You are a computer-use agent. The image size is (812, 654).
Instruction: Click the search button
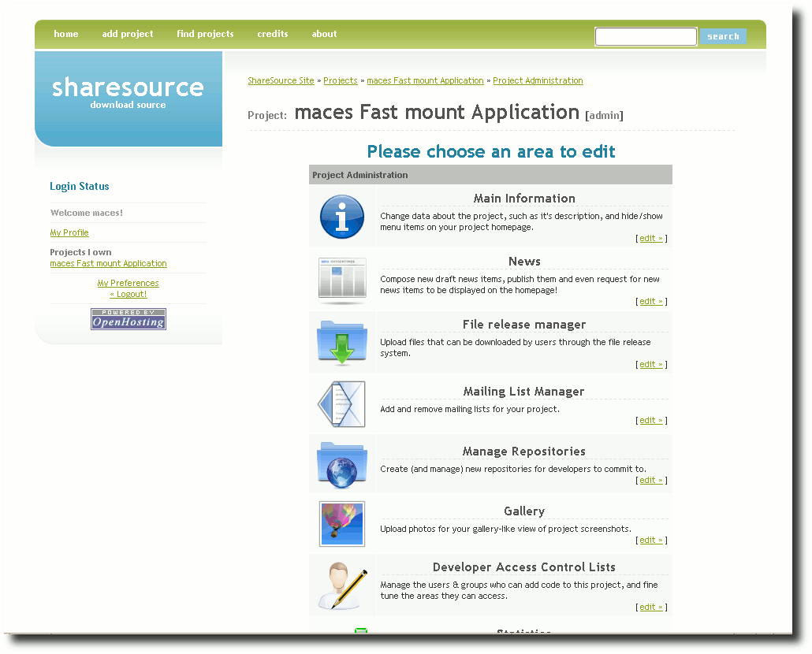[723, 36]
